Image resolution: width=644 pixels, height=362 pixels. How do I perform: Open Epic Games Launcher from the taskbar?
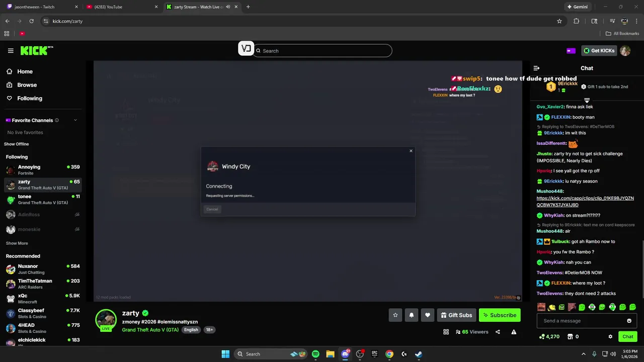coord(374,354)
